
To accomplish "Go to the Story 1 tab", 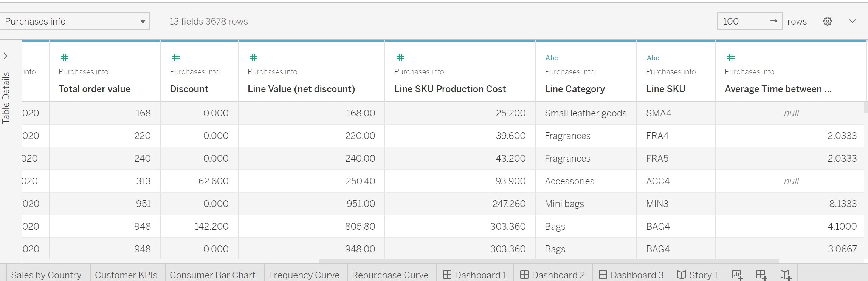I will point(697,275).
